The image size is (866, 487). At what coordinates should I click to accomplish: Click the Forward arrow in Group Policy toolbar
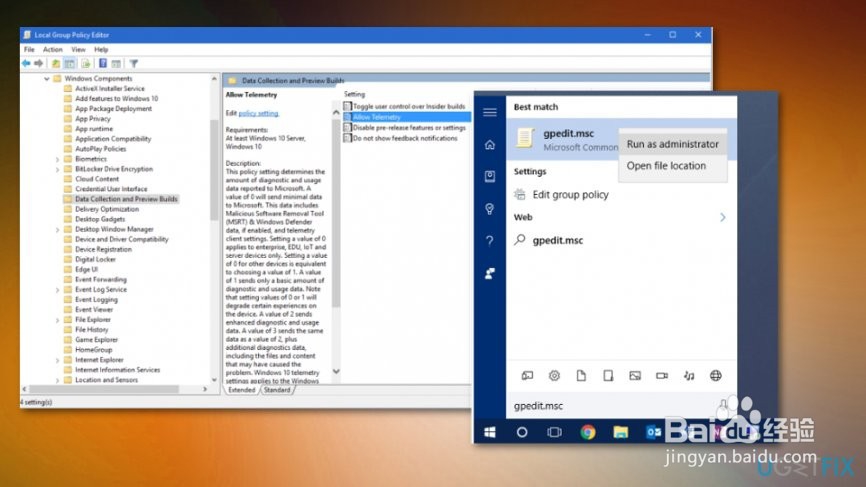39,63
